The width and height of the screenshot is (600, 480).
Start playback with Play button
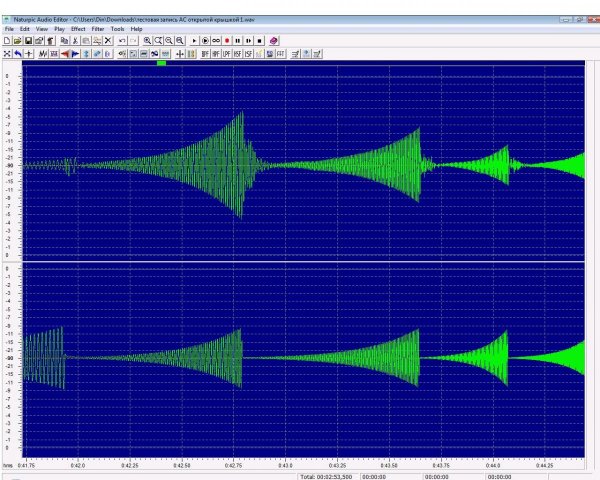tap(194, 41)
